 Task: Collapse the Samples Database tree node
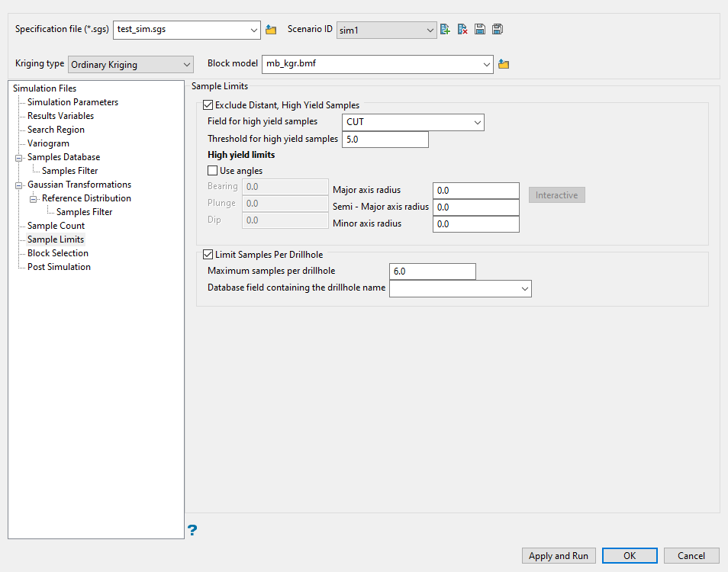pos(18,157)
